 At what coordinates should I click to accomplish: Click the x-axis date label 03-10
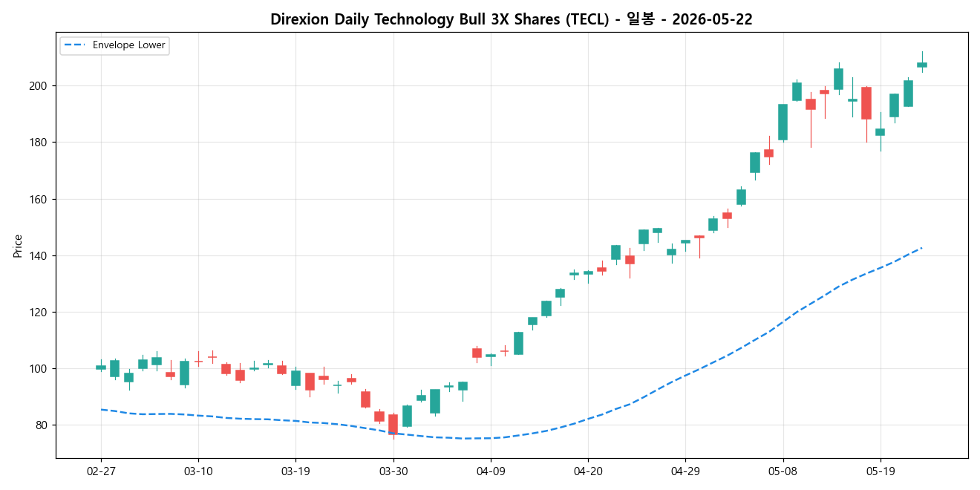click(x=198, y=471)
